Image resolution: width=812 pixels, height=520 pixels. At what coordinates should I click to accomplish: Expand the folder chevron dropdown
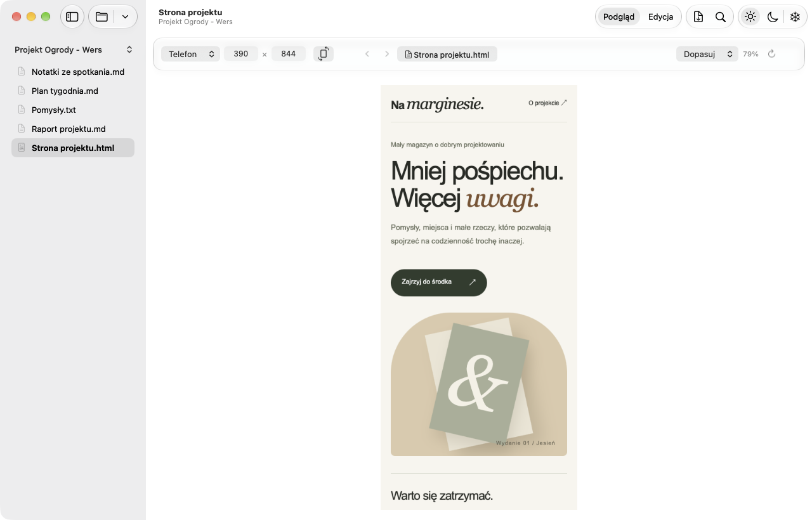(126, 17)
